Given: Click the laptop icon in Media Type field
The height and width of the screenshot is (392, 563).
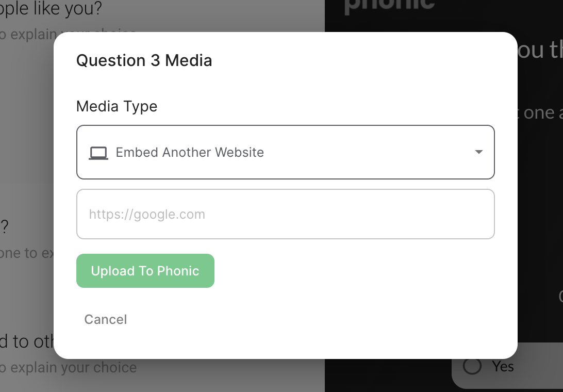Looking at the screenshot, I should tap(98, 153).
